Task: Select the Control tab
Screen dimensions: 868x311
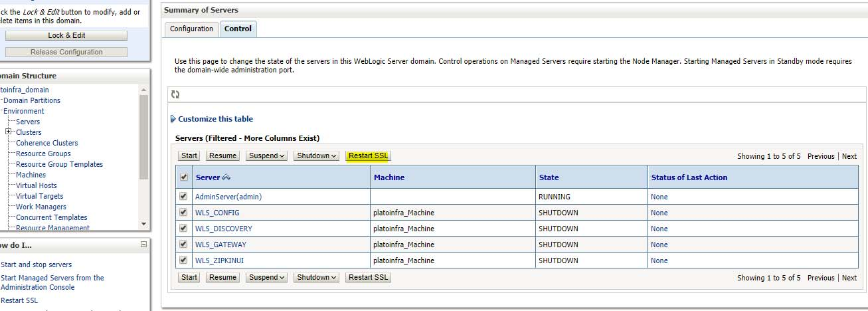Action: click(x=238, y=29)
